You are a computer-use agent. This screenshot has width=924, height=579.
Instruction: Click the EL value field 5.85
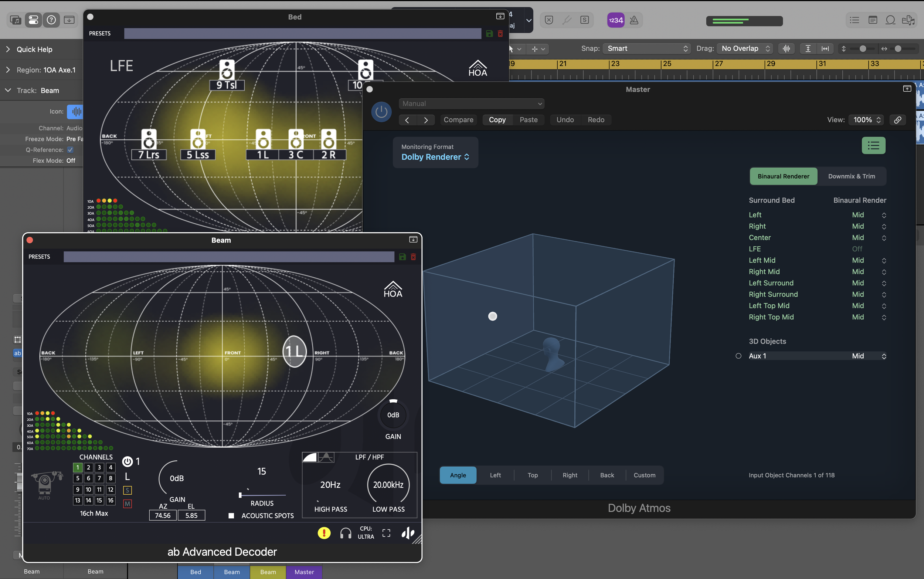191,515
